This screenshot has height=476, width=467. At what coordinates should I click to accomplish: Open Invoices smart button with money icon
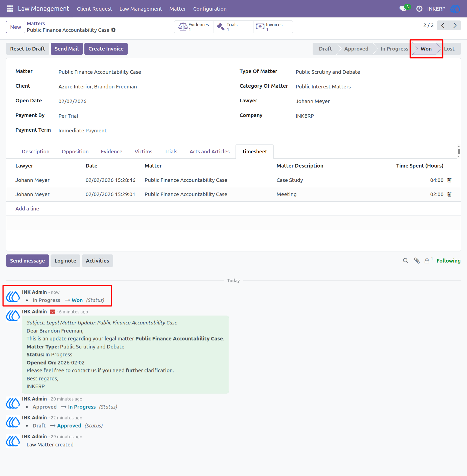coord(273,27)
